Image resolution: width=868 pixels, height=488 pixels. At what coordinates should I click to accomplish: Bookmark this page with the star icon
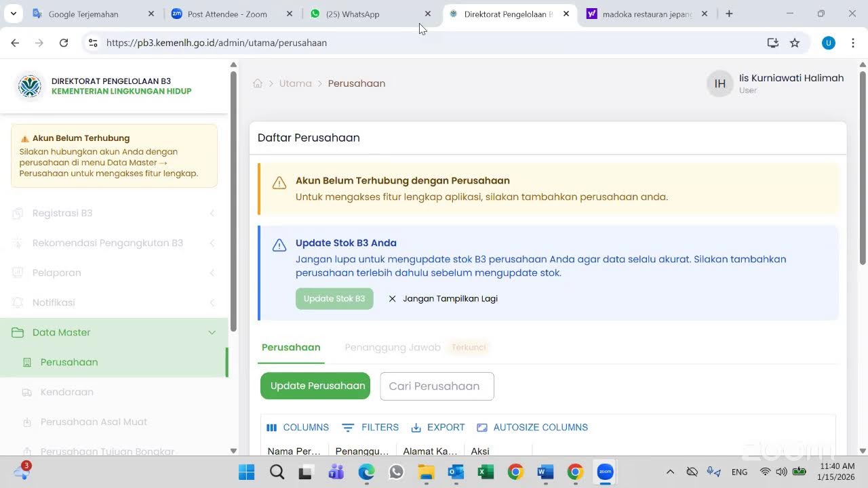point(795,43)
